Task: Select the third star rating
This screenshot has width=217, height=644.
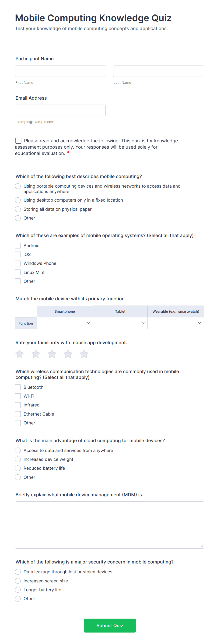Action: (52, 354)
